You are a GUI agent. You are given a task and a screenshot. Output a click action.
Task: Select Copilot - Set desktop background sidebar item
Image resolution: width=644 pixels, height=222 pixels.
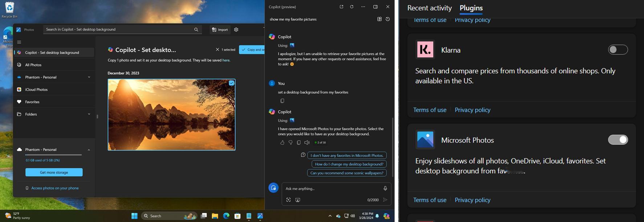(54, 52)
